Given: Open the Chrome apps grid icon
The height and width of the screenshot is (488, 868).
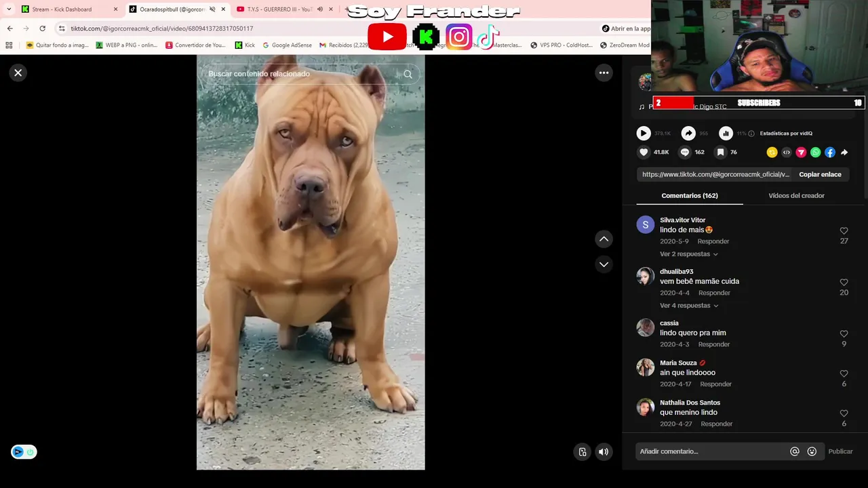Looking at the screenshot, I should (x=9, y=45).
